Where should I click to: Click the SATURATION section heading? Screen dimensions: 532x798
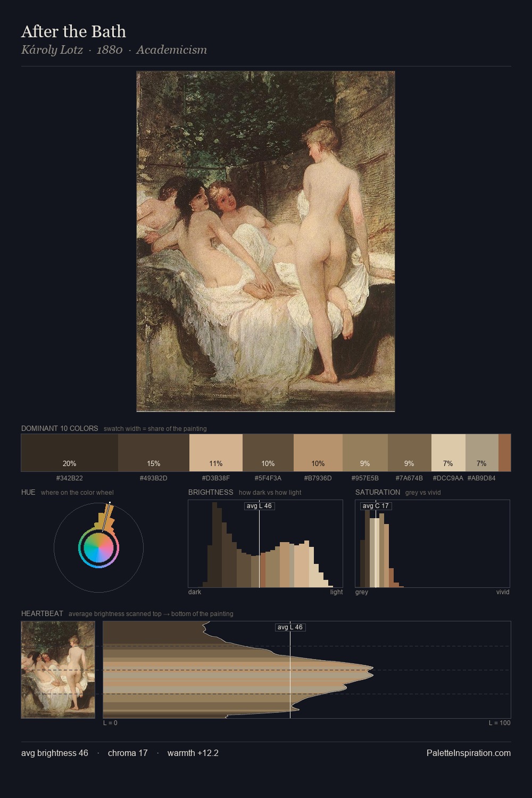[378, 492]
